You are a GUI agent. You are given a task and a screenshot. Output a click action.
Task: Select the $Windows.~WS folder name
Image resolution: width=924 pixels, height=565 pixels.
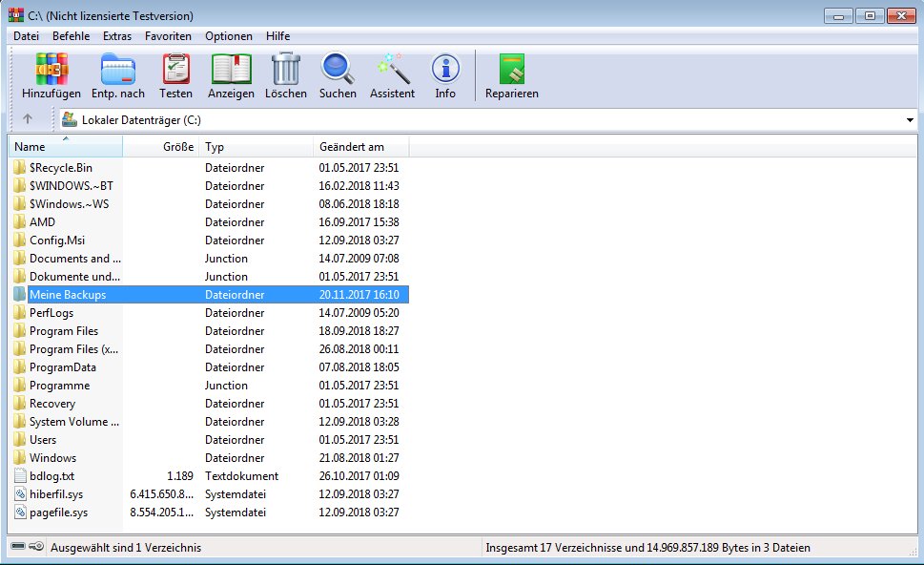pos(69,204)
